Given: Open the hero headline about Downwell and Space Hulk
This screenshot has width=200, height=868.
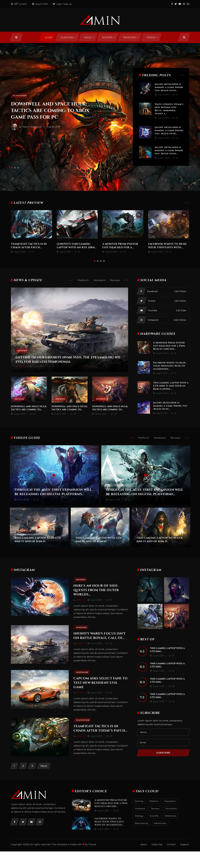Looking at the screenshot, I should pyautogui.click(x=50, y=110).
